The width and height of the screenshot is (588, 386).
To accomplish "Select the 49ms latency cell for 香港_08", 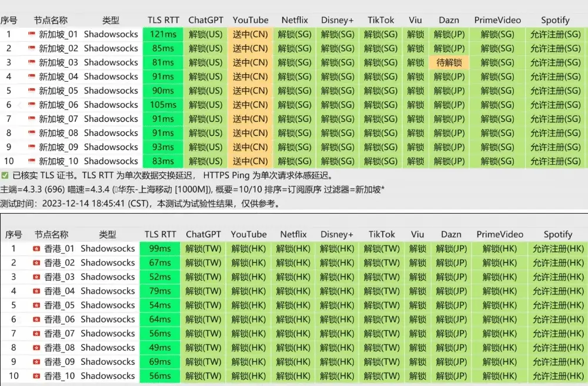I will (160, 348).
